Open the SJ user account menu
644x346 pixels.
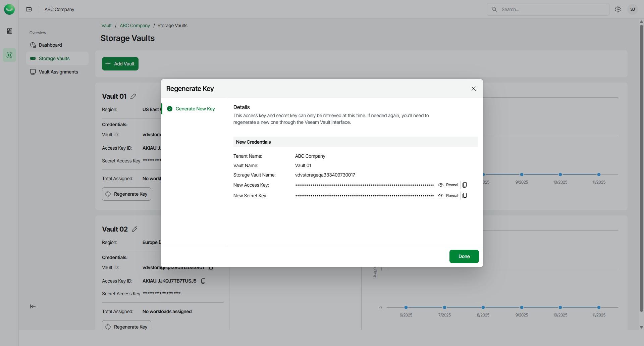tap(632, 9)
